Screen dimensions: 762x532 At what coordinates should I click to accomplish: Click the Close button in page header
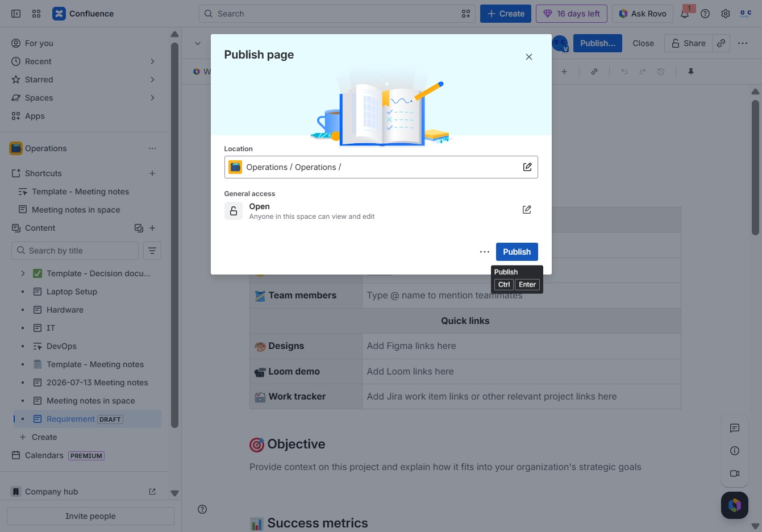coord(643,43)
